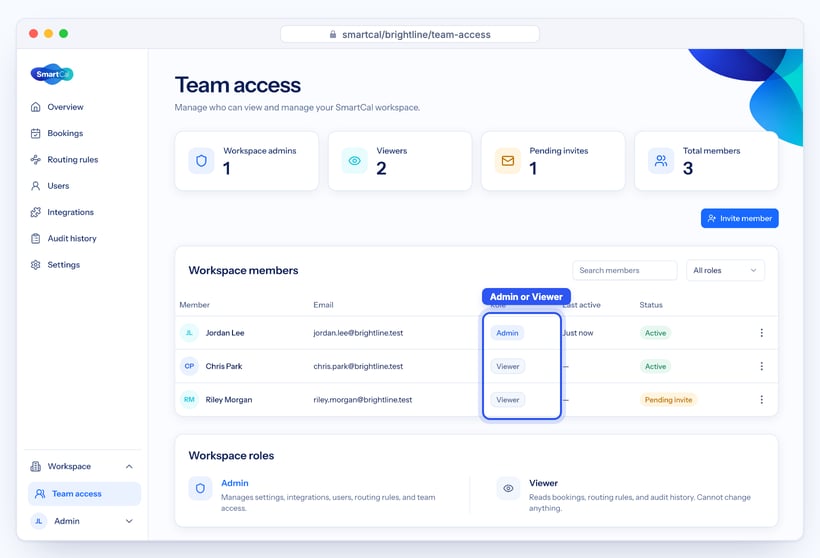Click the Workspace building icon
820x558 pixels.
coord(36,466)
